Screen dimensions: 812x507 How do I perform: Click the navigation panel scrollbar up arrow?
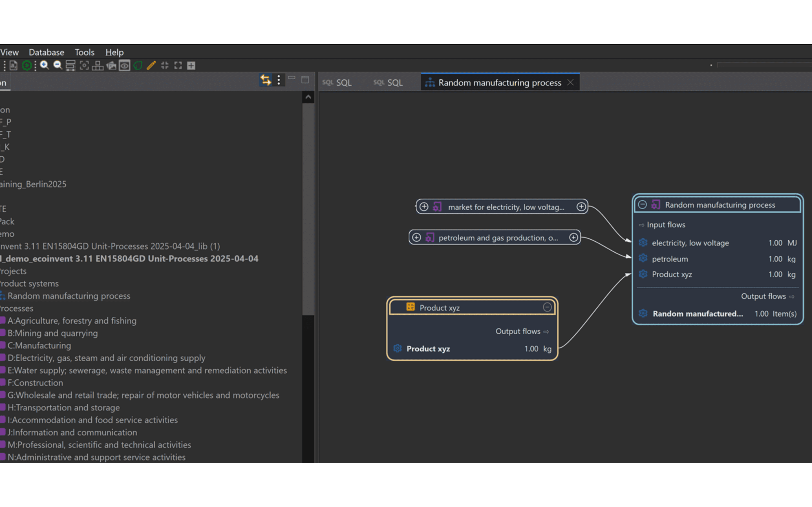tap(308, 97)
